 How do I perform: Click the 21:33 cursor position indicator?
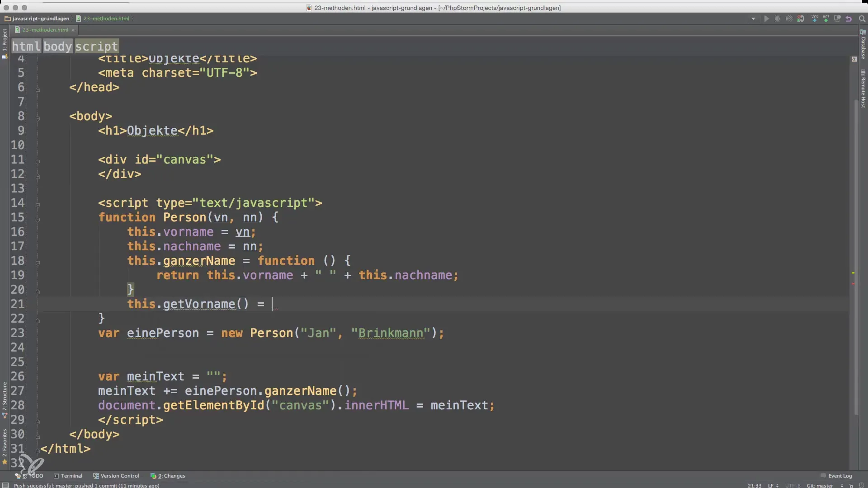(x=754, y=485)
